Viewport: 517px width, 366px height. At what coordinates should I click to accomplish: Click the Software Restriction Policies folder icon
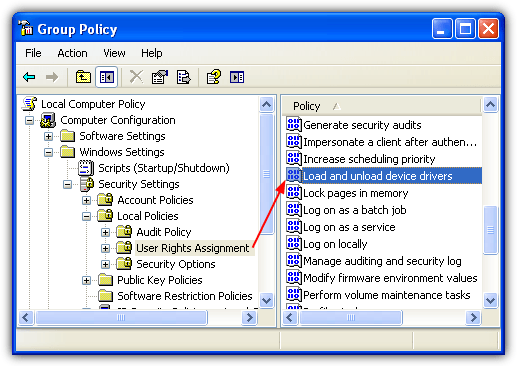point(106,296)
